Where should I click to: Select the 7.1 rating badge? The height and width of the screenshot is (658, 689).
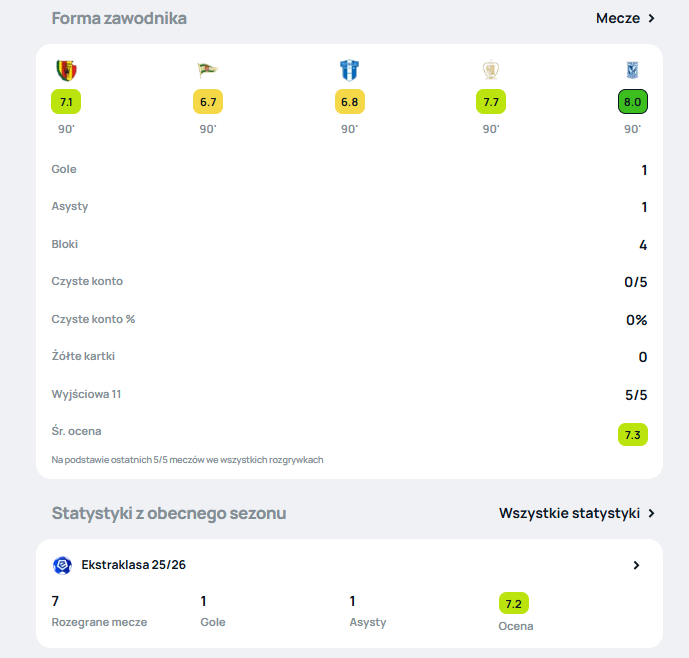coord(66,102)
